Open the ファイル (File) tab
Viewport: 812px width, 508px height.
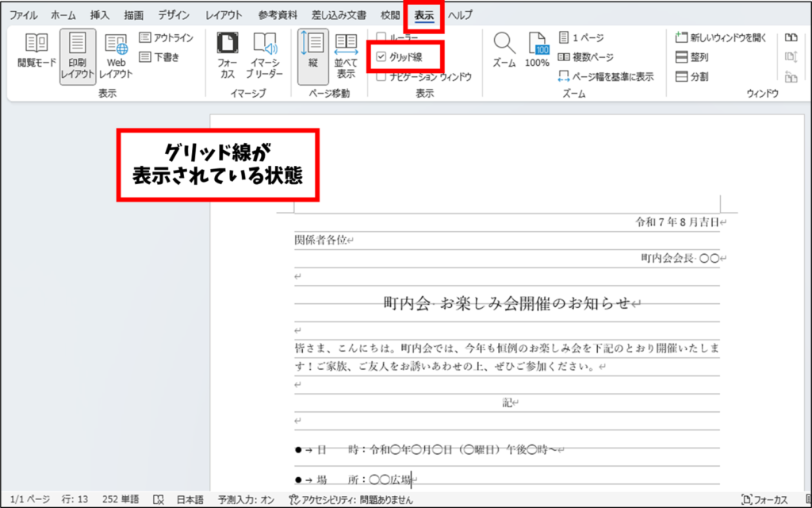[23, 15]
